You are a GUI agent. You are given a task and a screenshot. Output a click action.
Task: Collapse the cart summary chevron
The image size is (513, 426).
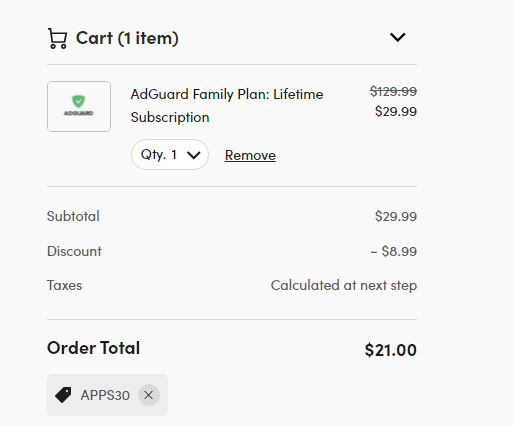pyautogui.click(x=398, y=37)
